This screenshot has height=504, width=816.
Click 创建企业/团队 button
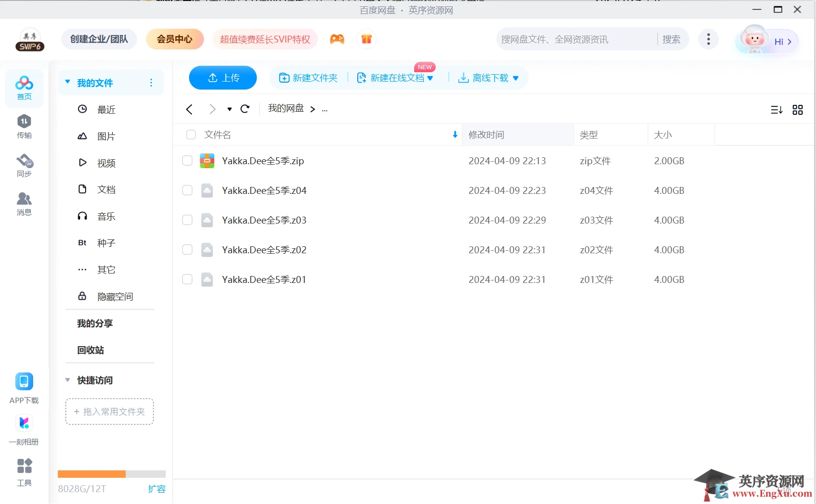(x=99, y=39)
